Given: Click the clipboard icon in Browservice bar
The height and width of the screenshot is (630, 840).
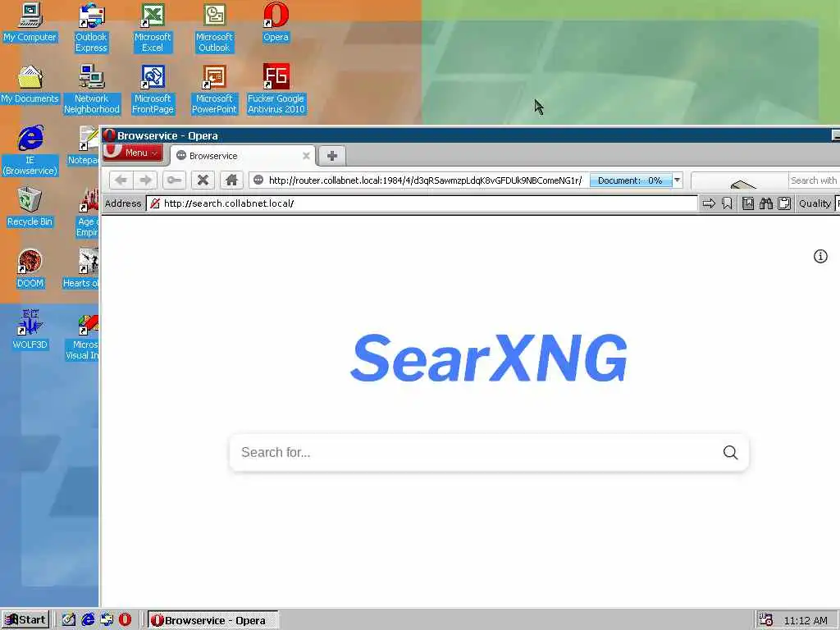Looking at the screenshot, I should point(784,203).
